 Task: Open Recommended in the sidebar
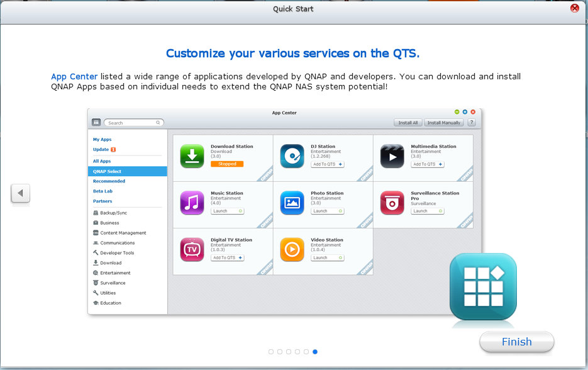[x=109, y=181]
